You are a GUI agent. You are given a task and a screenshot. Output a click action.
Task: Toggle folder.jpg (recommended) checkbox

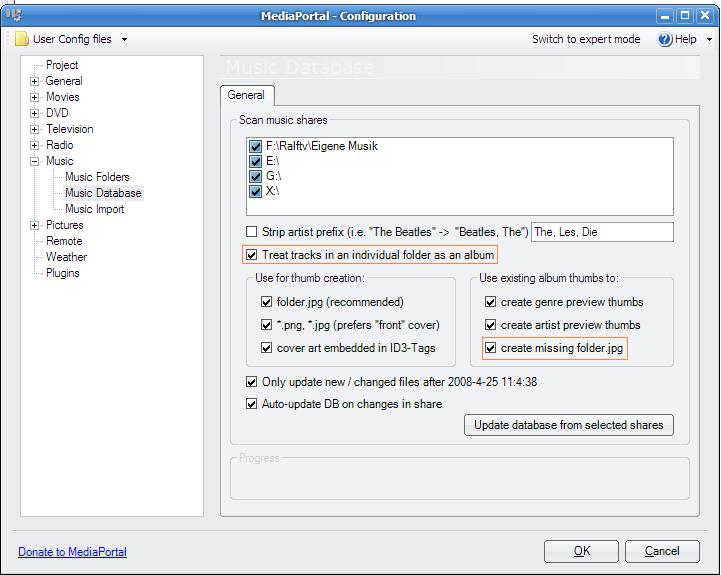(x=266, y=302)
